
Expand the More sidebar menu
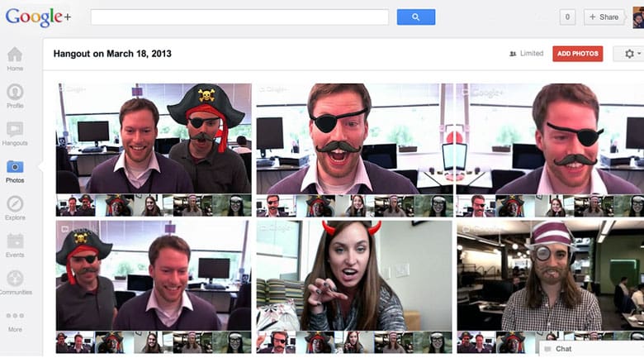[x=15, y=320]
